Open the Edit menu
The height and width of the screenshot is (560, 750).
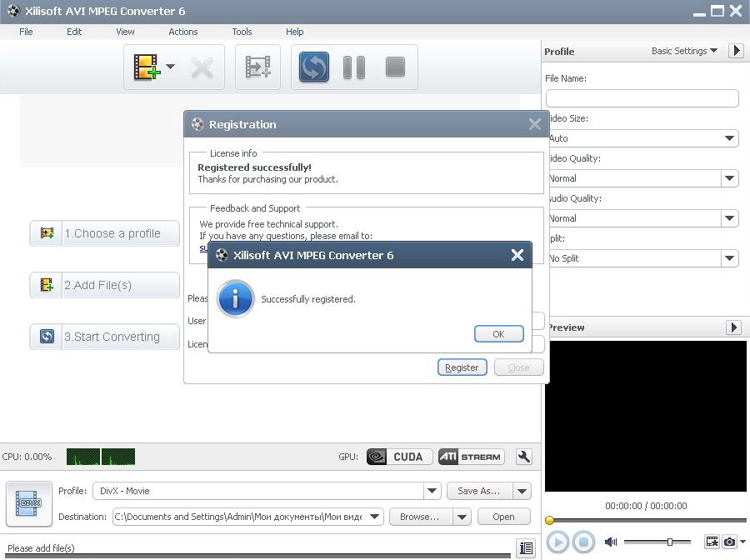(x=74, y=32)
